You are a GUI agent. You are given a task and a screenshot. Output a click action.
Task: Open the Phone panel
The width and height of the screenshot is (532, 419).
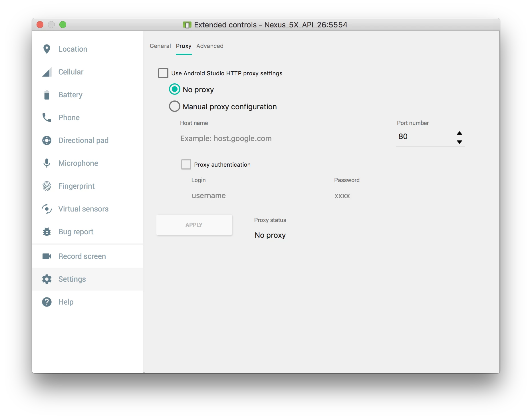[87, 118]
